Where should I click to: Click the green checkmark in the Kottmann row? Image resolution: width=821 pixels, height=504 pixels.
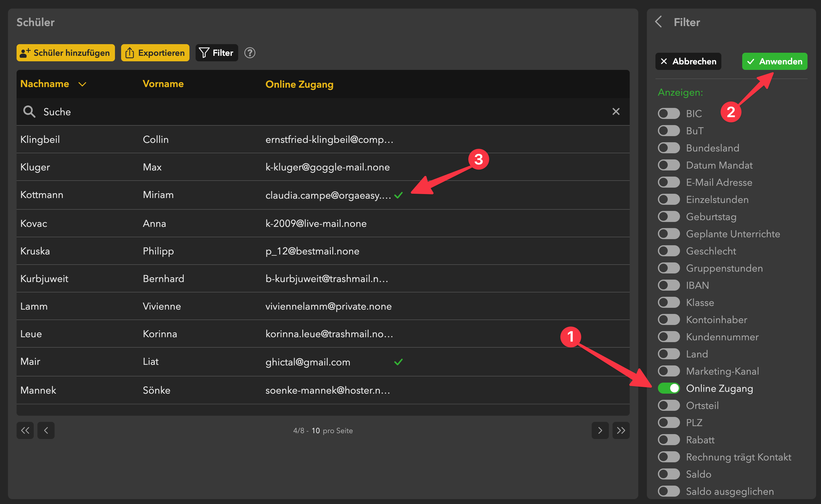tap(398, 195)
